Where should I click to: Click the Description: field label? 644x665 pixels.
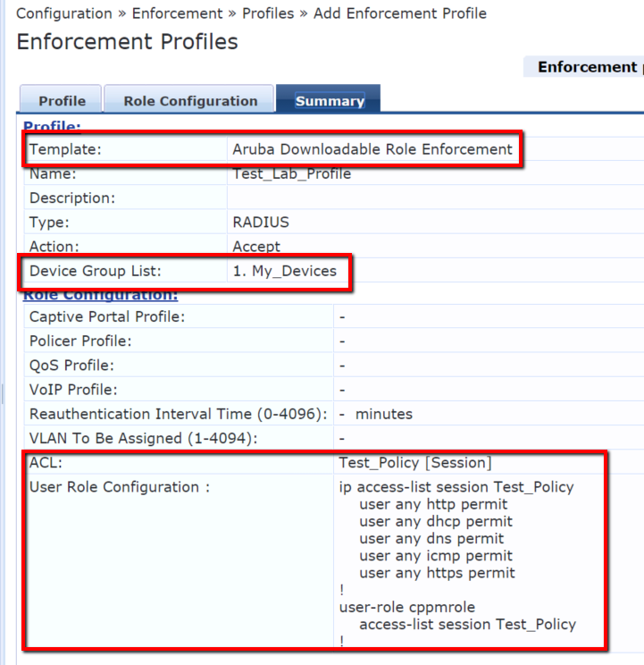pos(72,198)
